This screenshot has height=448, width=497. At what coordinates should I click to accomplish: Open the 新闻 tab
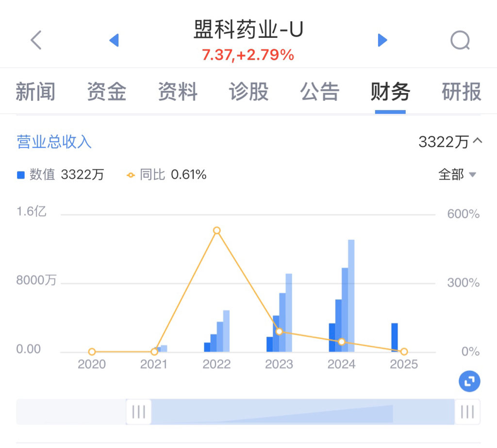(35, 91)
